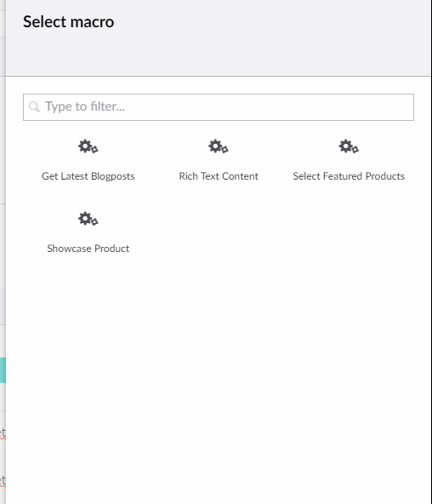The height and width of the screenshot is (504, 432).
Task: Click the Select macro dialog heading
Action: [x=68, y=22]
